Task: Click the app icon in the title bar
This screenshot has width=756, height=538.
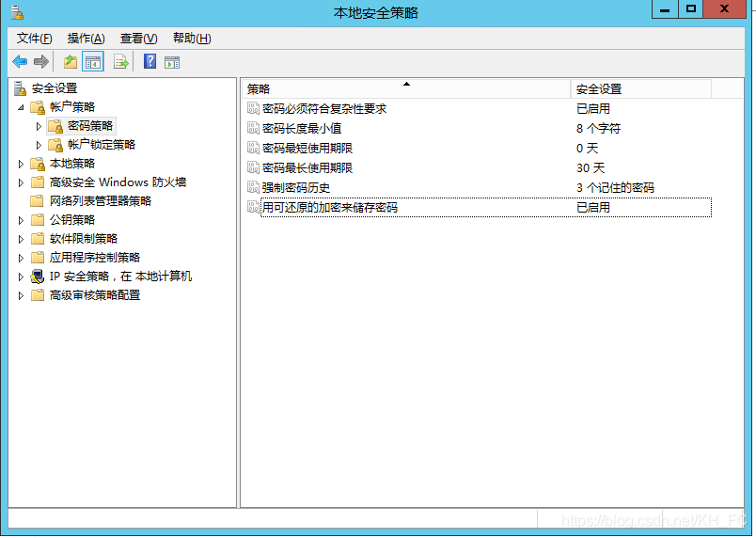Action: [17, 12]
